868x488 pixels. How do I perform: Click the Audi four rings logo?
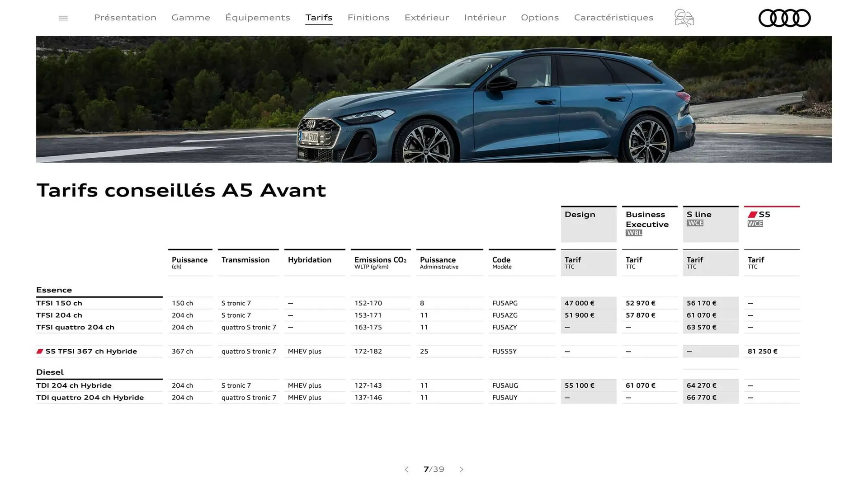click(784, 18)
